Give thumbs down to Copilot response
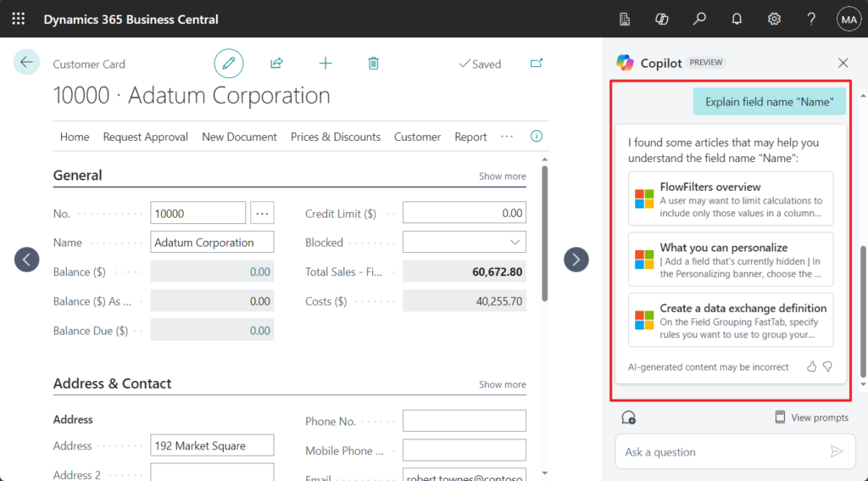The width and height of the screenshot is (868, 481). [827, 366]
